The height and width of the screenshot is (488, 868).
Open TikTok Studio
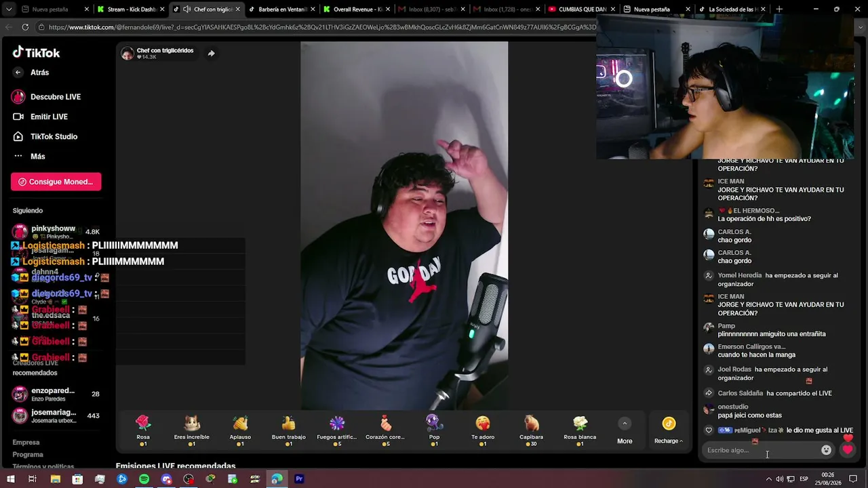(x=54, y=136)
